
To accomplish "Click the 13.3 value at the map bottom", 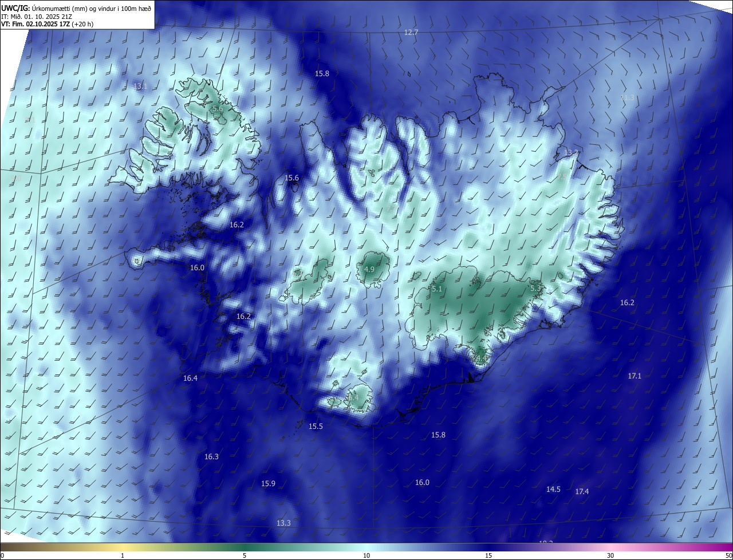I will point(283,523).
